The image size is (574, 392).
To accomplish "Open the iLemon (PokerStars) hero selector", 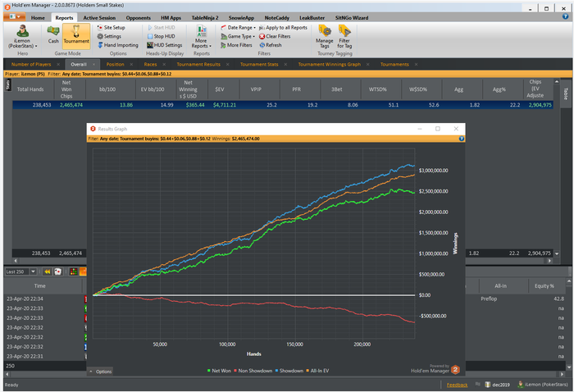I will point(22,37).
